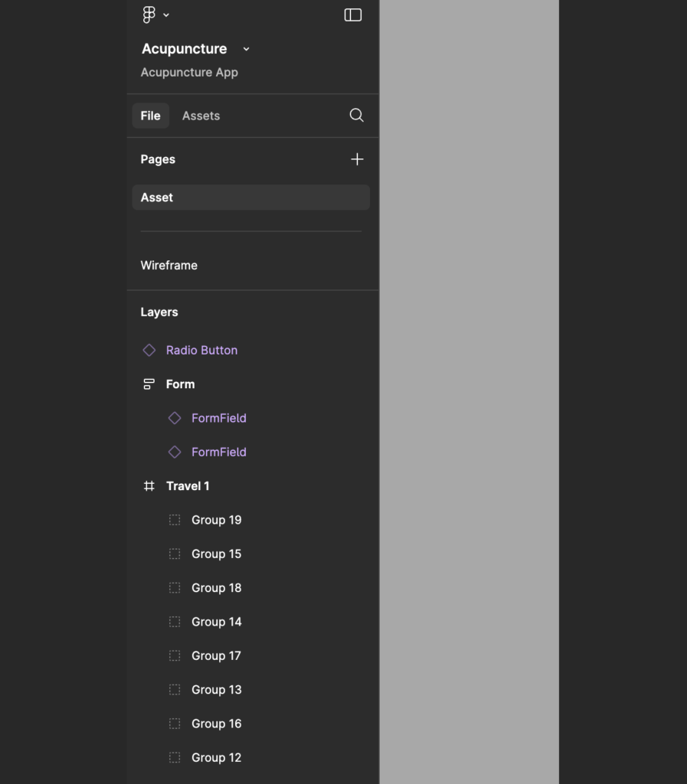Click the gray canvas area
687x784 pixels.
click(x=469, y=383)
